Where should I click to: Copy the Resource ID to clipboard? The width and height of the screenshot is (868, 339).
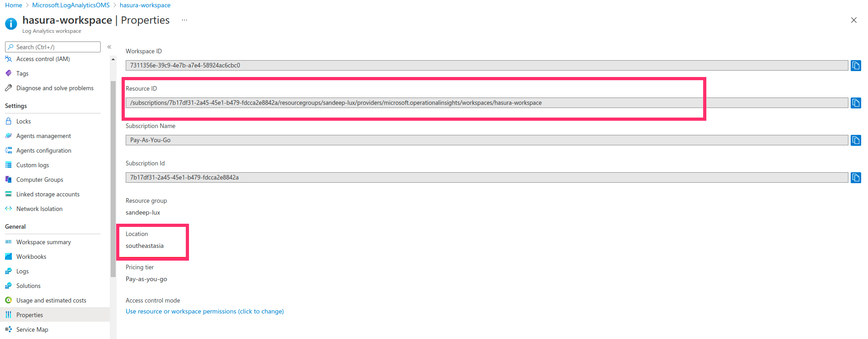pyautogui.click(x=856, y=103)
